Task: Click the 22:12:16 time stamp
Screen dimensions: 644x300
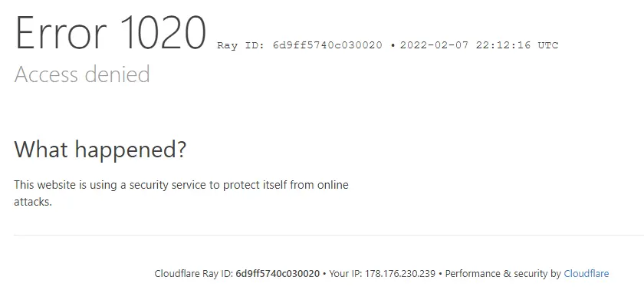Action: (503, 45)
